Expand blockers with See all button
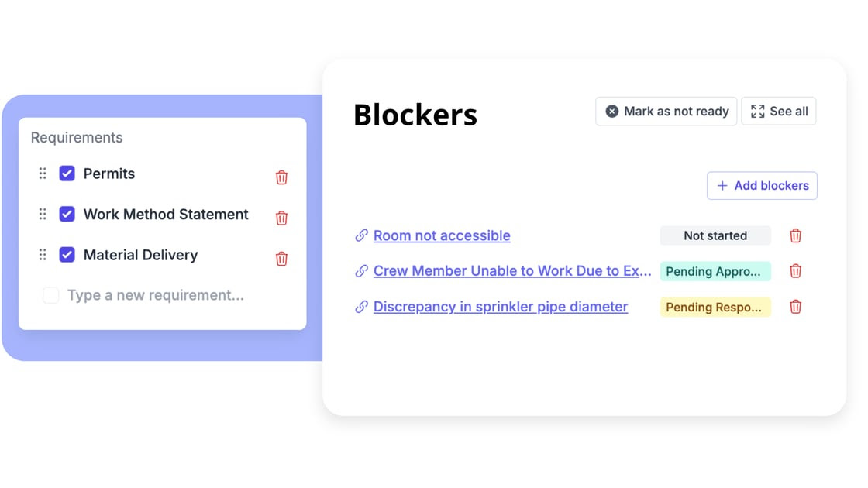The width and height of the screenshot is (868, 488). (779, 112)
